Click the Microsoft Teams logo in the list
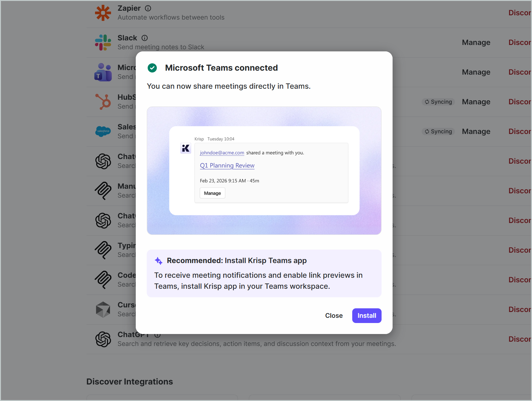The height and width of the screenshot is (401, 532). click(103, 72)
